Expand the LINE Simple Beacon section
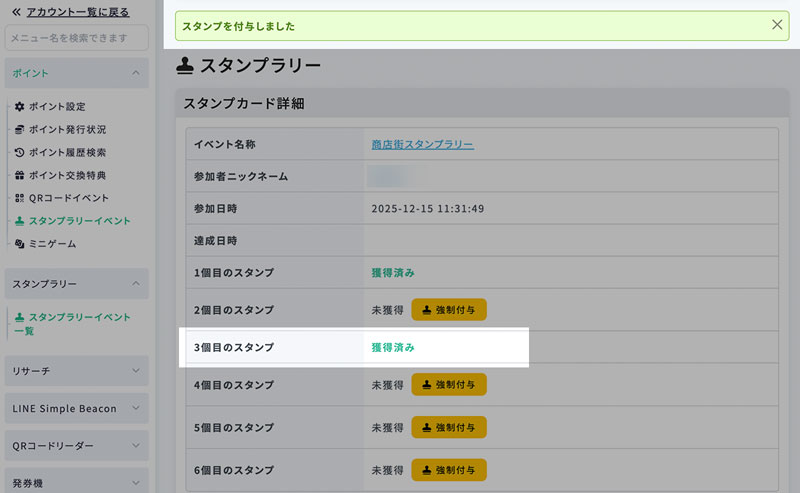 coord(135,408)
